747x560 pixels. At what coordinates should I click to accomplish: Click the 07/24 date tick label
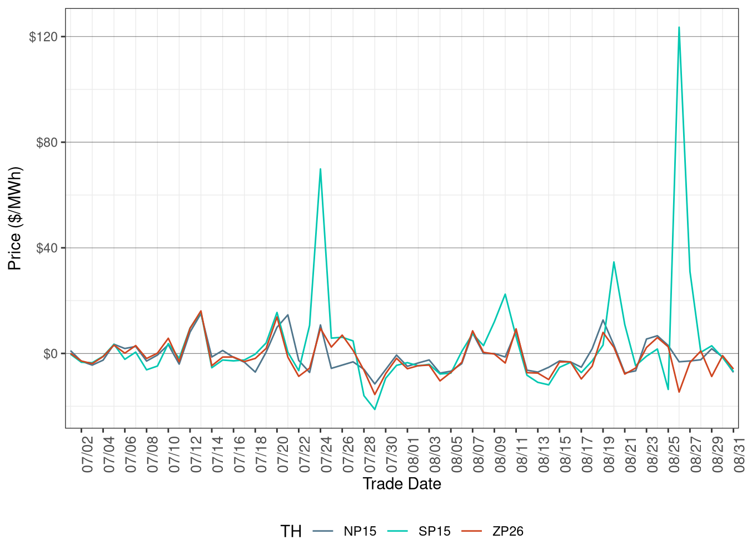click(x=326, y=454)
